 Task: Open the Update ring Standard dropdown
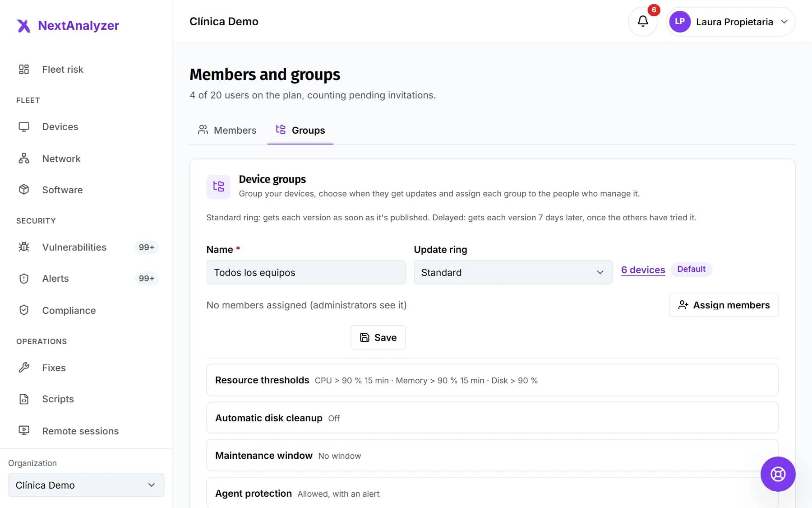513,272
